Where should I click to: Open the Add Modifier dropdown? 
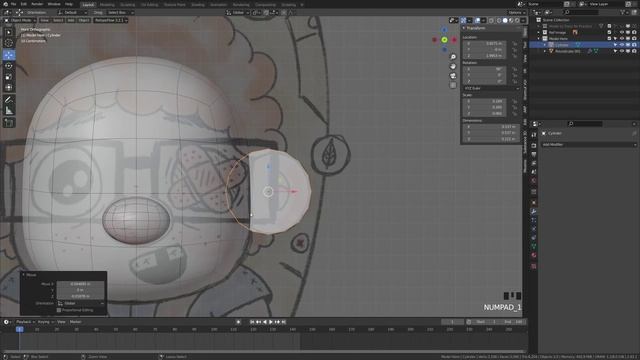pos(589,144)
